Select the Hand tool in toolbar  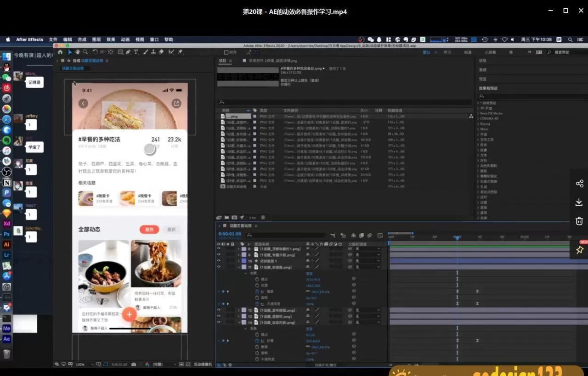point(78,52)
